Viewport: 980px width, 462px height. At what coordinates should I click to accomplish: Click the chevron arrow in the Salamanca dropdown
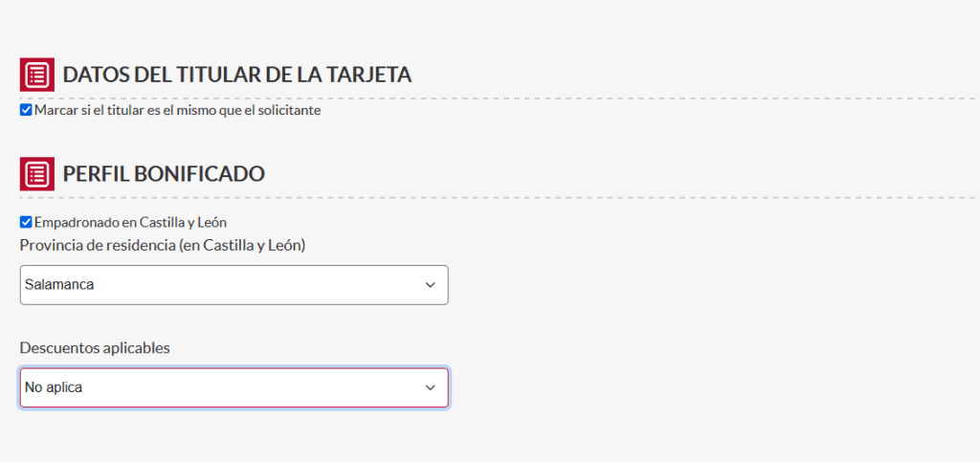[430, 285]
